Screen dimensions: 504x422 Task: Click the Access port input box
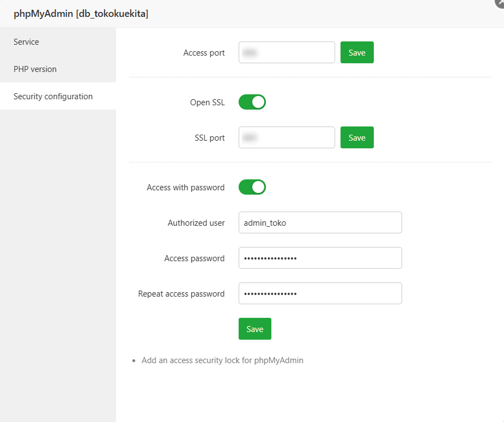286,52
